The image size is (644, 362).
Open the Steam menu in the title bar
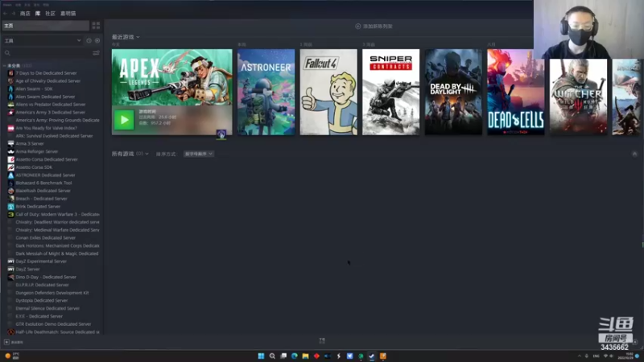[x=7, y=5]
